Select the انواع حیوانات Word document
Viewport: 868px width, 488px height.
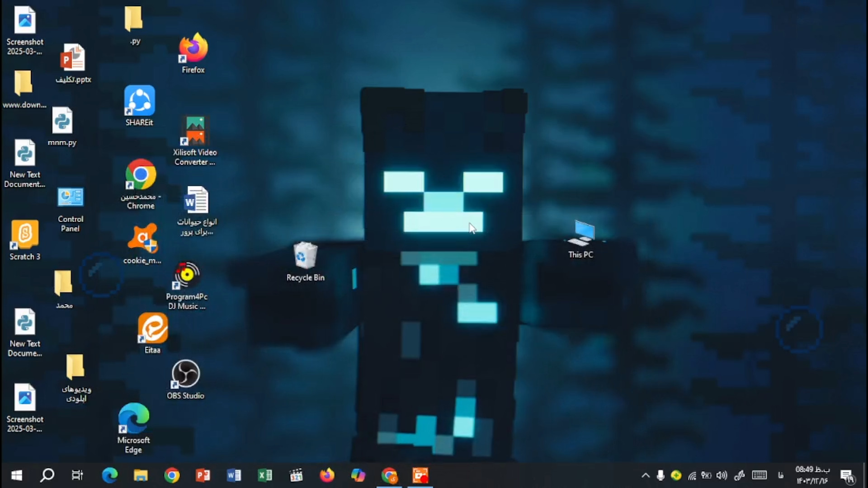point(197,211)
